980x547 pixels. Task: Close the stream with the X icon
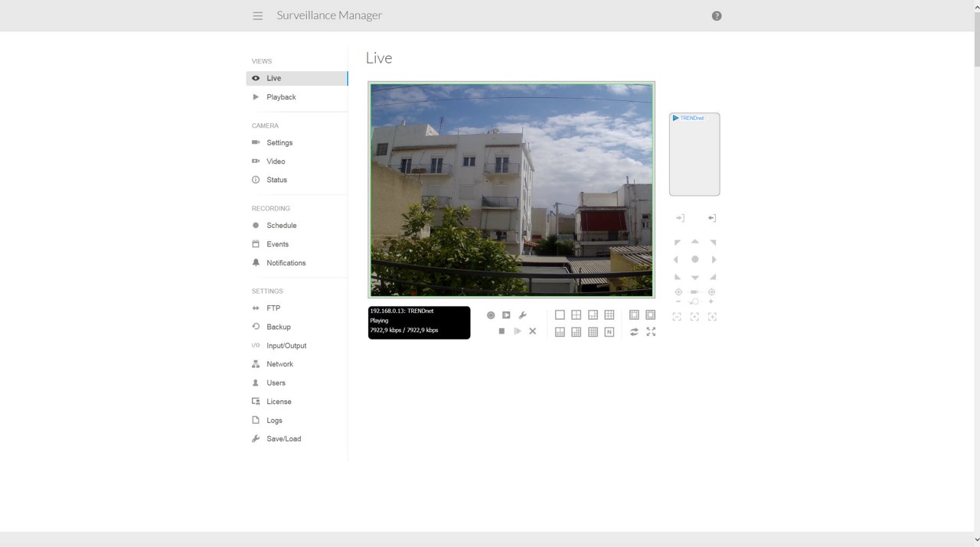click(x=533, y=331)
